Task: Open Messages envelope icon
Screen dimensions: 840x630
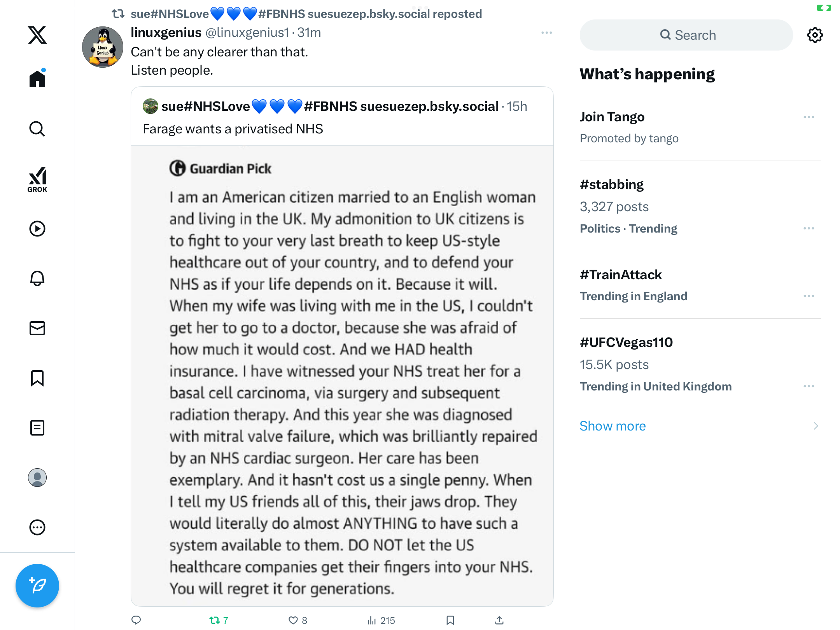Action: click(x=37, y=328)
